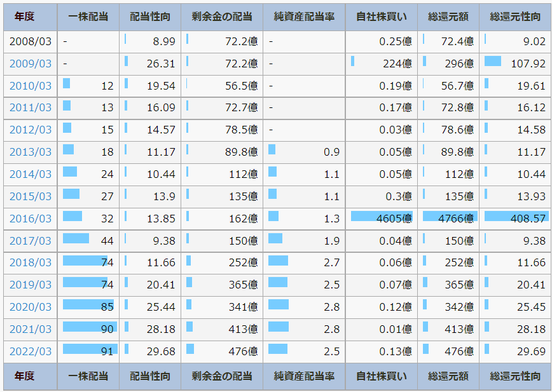Click the top 剰余金の配当 column header
Viewport: 552px width, 392px height.
(222, 17)
